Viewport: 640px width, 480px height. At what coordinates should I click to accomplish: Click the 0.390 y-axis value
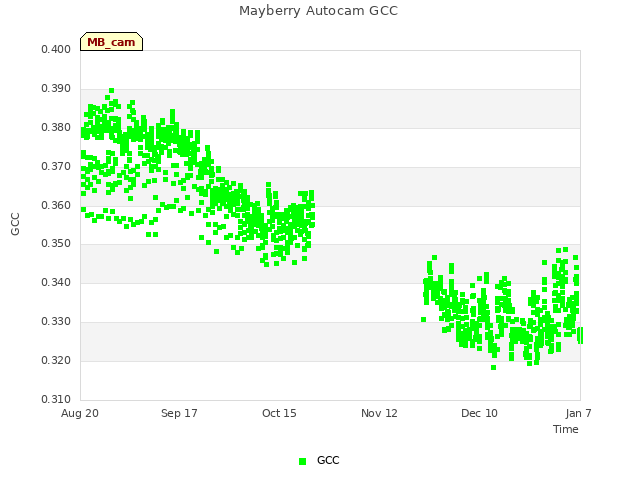56,89
